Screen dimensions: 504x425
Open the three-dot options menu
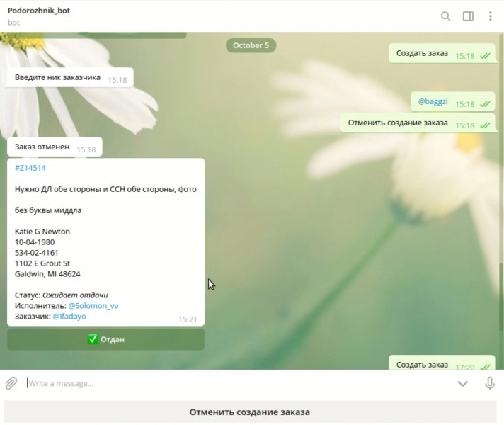pos(490,16)
